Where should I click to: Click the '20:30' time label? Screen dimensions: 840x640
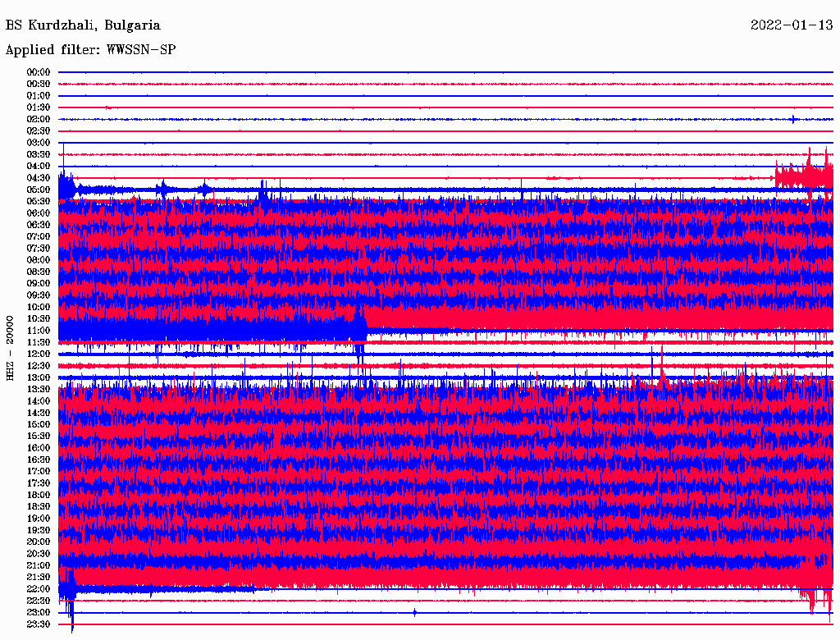tap(38, 554)
